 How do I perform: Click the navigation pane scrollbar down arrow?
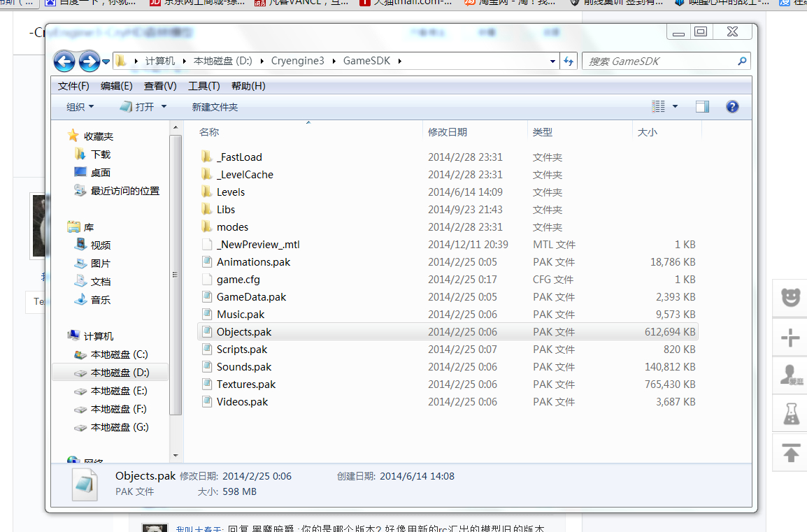pos(176,456)
